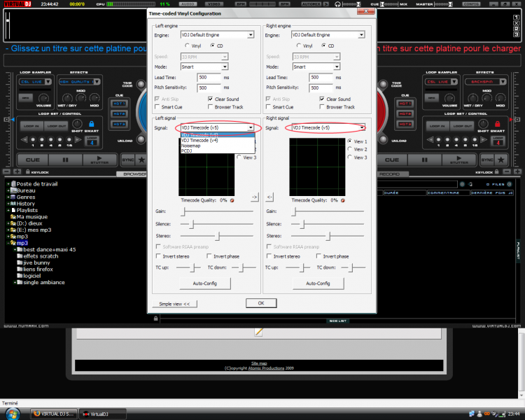Screen dimensions: 525x420
Task: Copy left signal settings with the -> button
Action: 254,197
